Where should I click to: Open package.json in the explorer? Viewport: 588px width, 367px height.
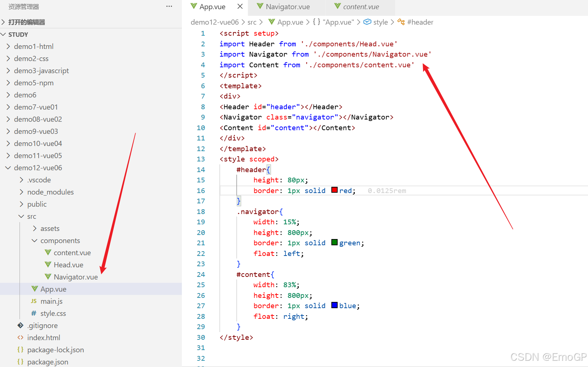[x=47, y=362]
